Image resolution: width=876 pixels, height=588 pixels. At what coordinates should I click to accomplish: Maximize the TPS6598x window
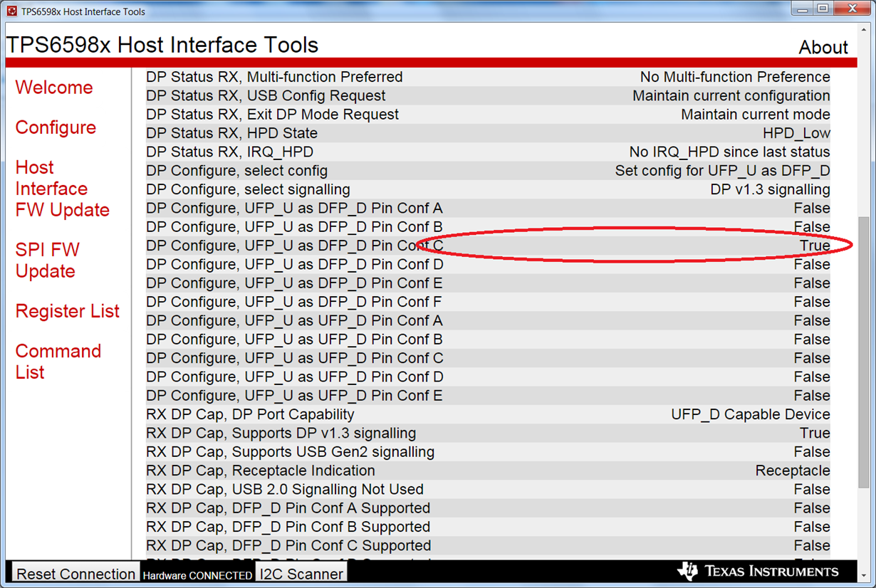coord(823,9)
